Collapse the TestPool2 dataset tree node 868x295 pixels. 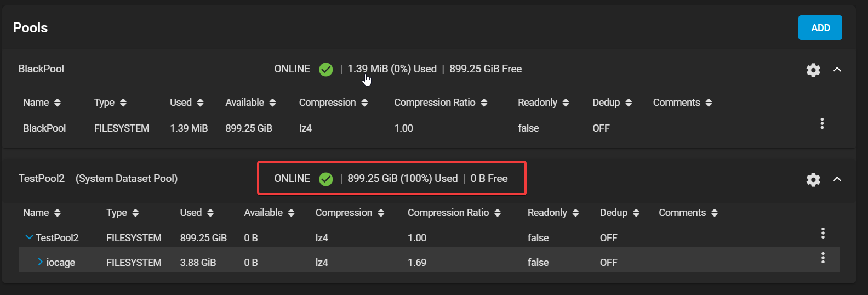pos(30,237)
